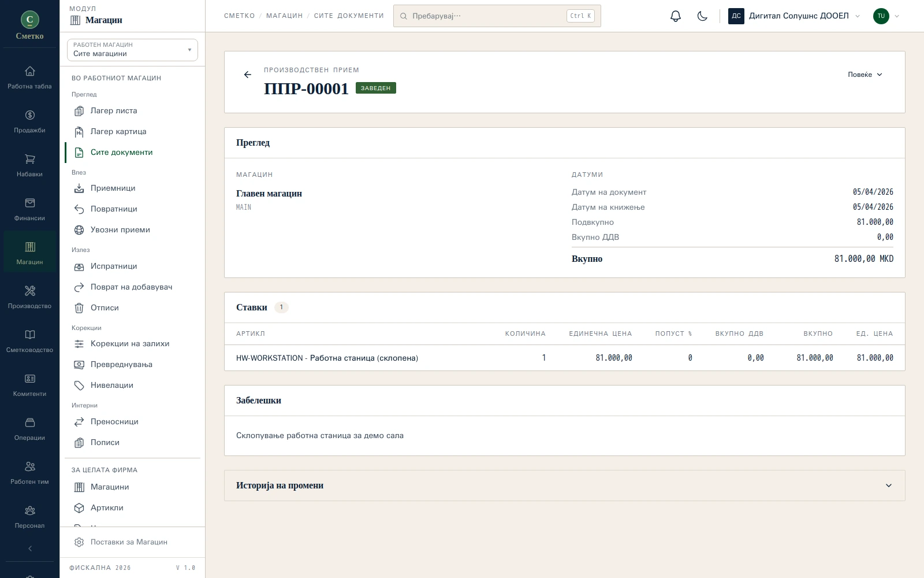The height and width of the screenshot is (578, 924).
Task: Open Поставки за Магацин
Action: [x=132, y=542]
